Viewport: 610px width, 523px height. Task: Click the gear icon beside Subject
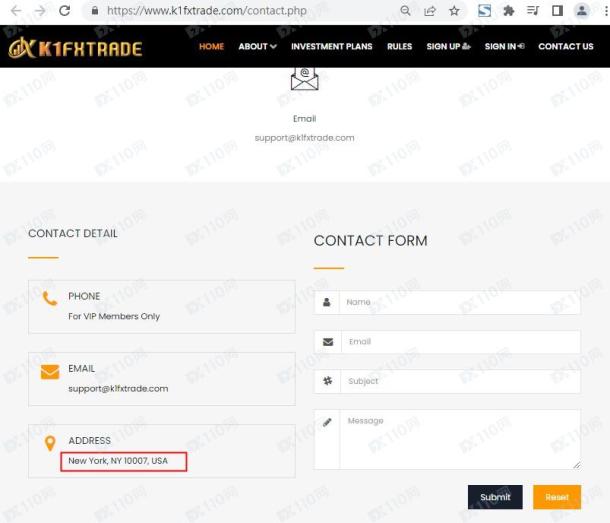pos(328,381)
